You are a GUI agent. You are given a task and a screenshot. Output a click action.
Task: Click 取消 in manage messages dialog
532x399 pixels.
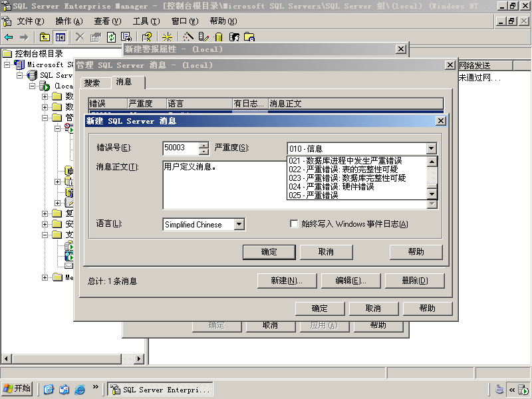point(373,309)
